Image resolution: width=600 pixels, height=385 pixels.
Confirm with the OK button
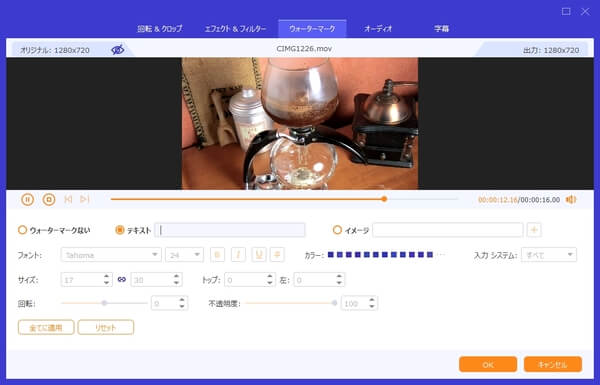(488, 364)
